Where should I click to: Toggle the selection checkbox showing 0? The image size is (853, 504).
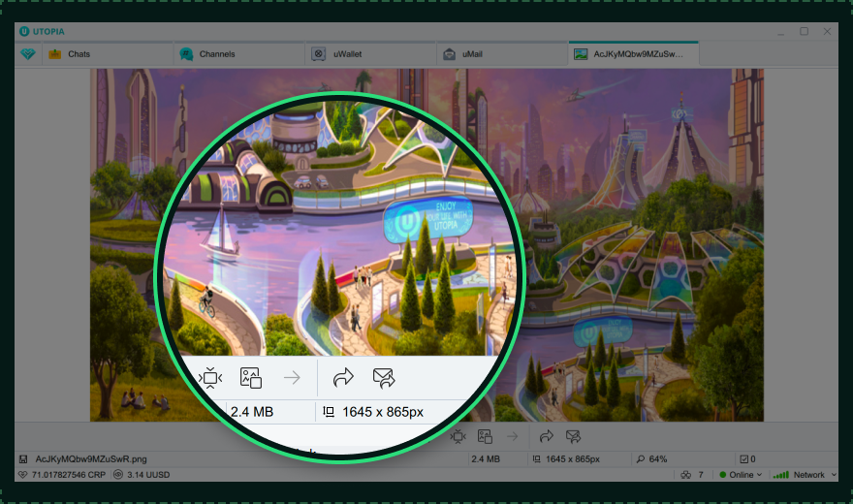pos(747,458)
